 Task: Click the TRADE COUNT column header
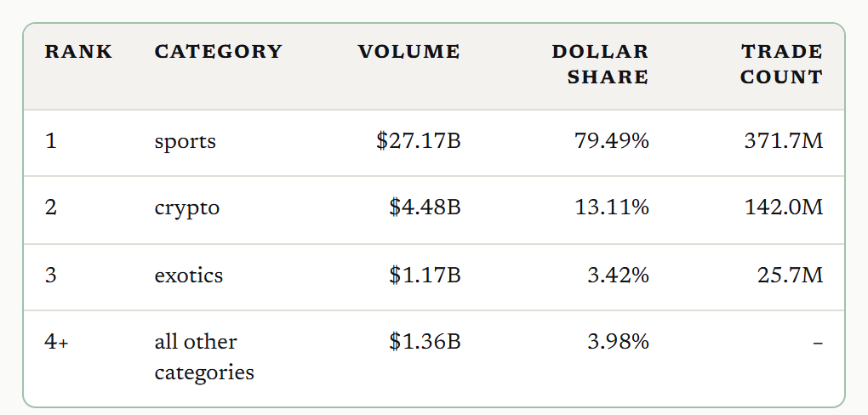[x=782, y=64]
